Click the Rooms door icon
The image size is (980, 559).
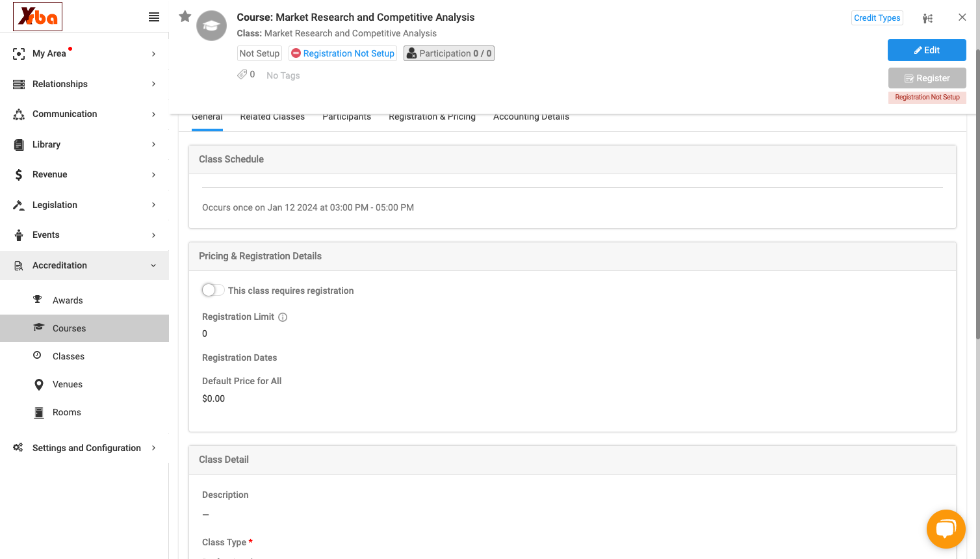pyautogui.click(x=39, y=412)
